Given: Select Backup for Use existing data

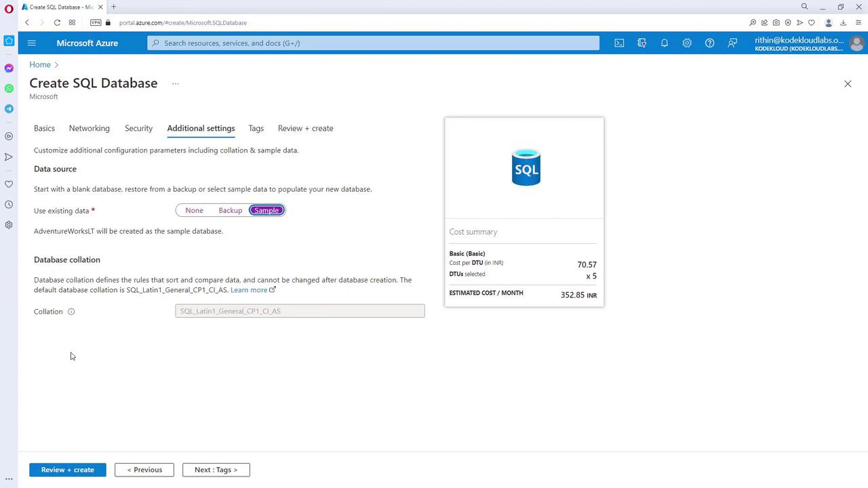Looking at the screenshot, I should [x=231, y=210].
